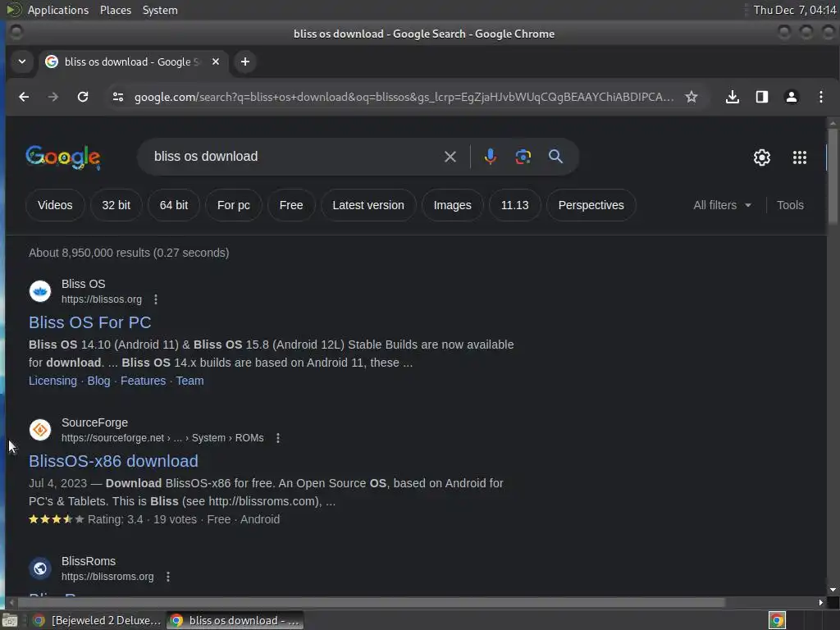Image resolution: width=840 pixels, height=630 pixels.
Task: Click the Google logo
Action: (x=63, y=157)
